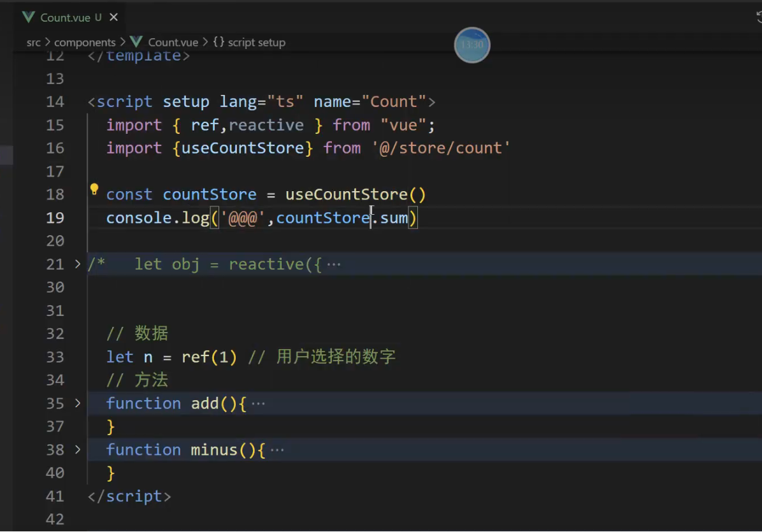Viewport: 762px width, 532px height.
Task: Click sum property on line 19
Action: 394,218
